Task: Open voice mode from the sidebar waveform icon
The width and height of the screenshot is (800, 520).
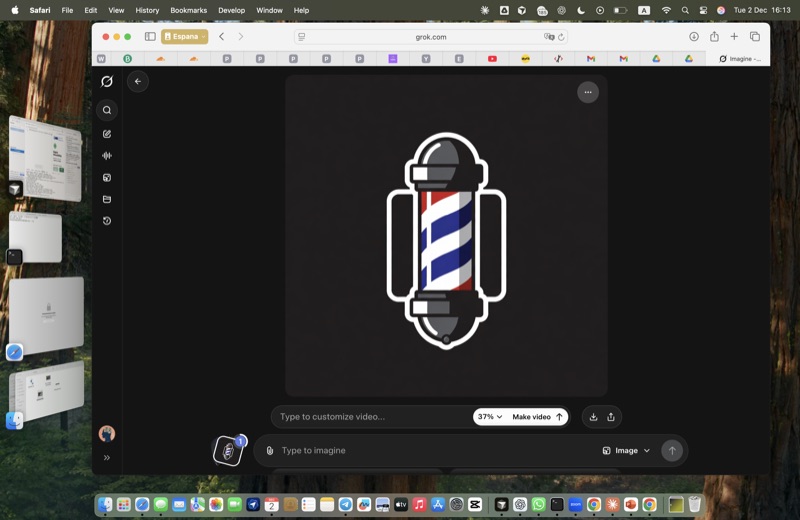Action: click(x=107, y=156)
